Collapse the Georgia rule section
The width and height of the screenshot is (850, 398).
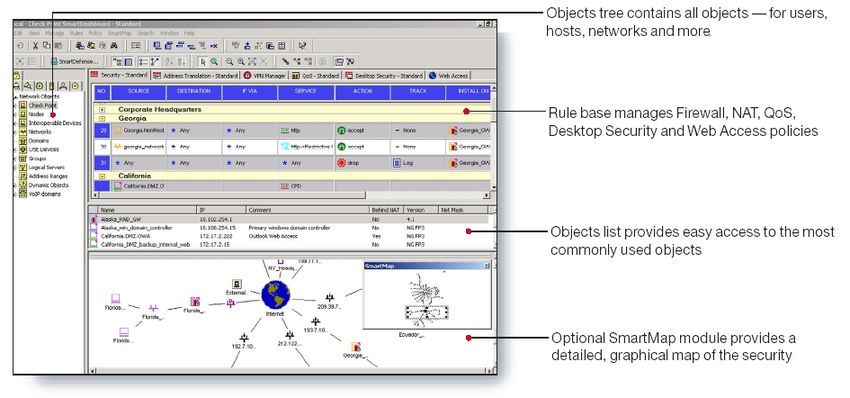tap(102, 118)
